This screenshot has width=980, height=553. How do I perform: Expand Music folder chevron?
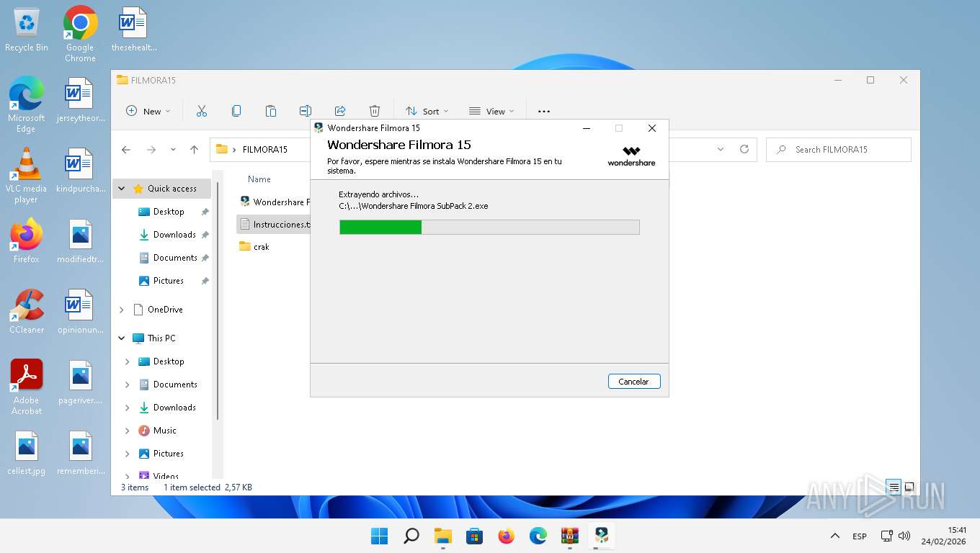click(128, 431)
